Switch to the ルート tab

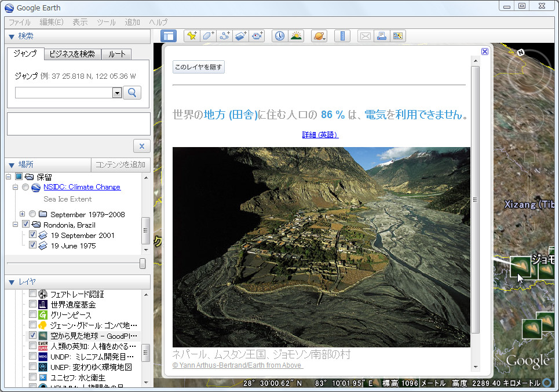[x=117, y=54]
